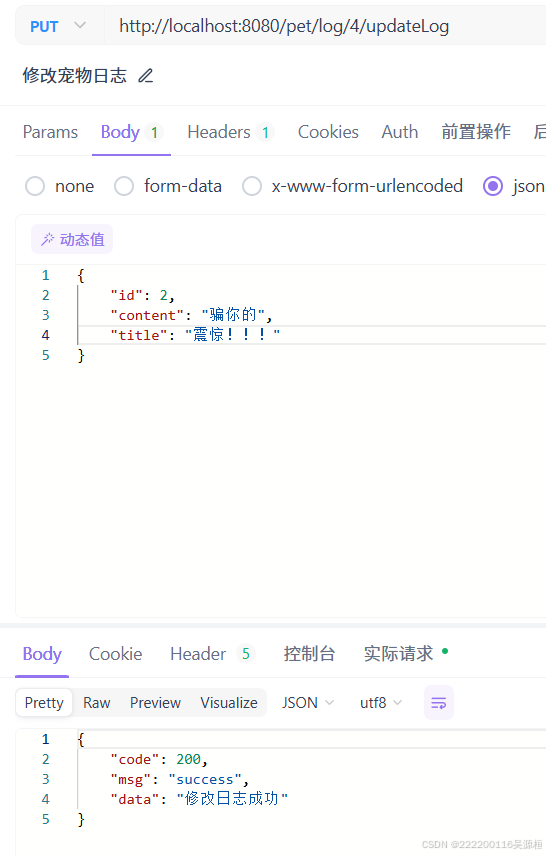Switch to Preview response view
The image size is (546, 856).
[x=155, y=703]
